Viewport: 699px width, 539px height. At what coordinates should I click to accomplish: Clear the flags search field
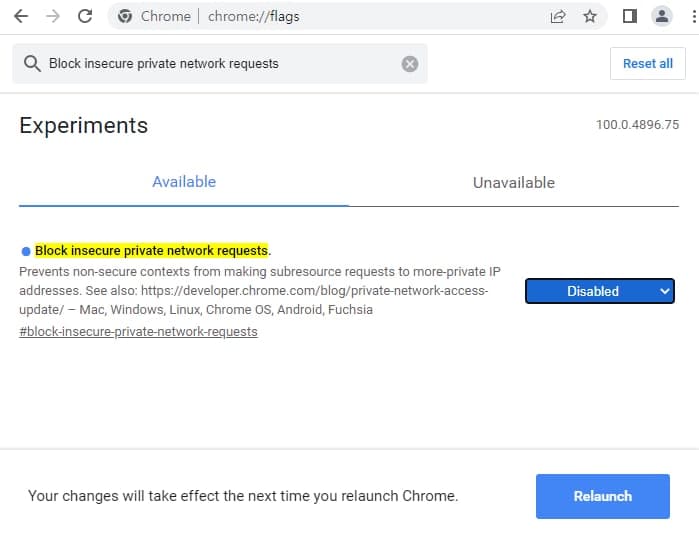(410, 64)
